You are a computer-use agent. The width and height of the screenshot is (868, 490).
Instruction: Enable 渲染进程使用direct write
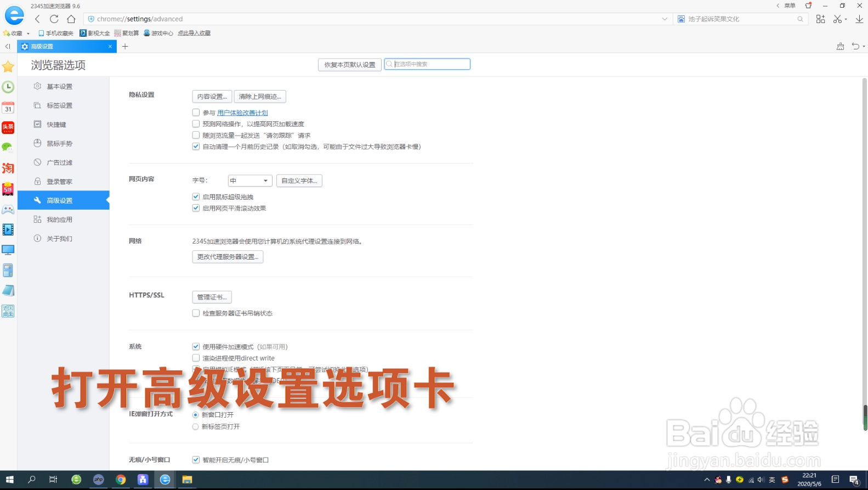[196, 358]
